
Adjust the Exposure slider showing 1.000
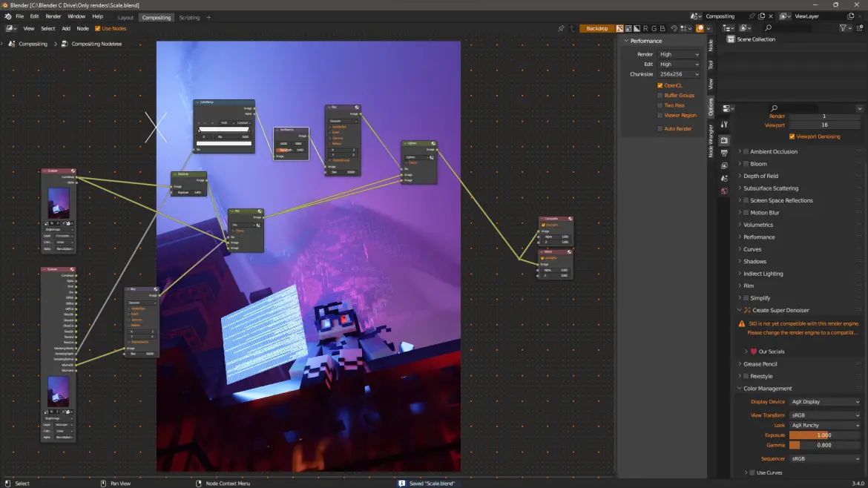point(824,435)
